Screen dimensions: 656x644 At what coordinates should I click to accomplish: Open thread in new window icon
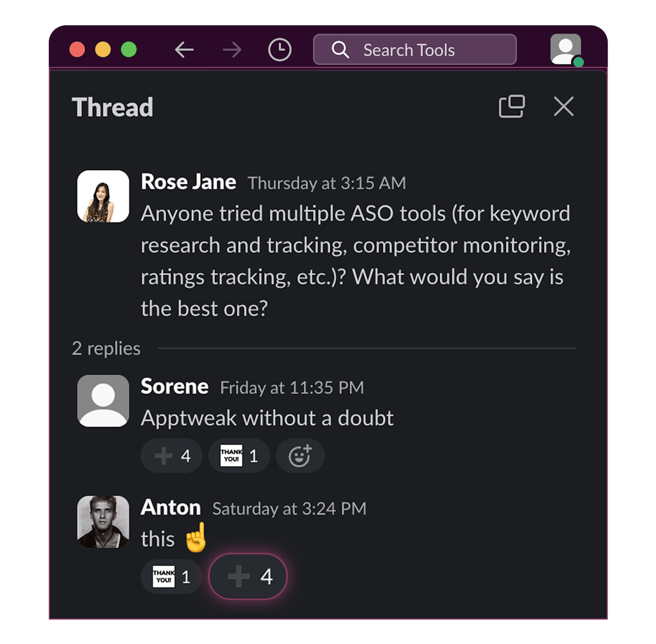click(512, 107)
